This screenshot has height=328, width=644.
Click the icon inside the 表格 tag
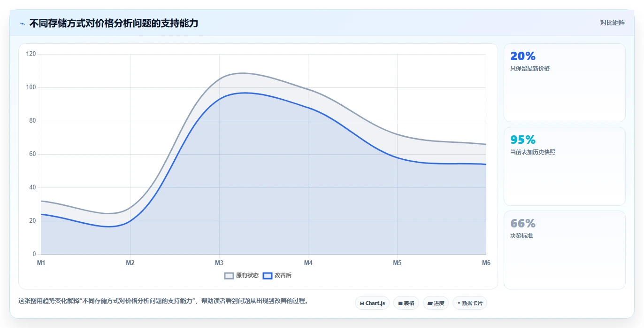click(x=400, y=303)
